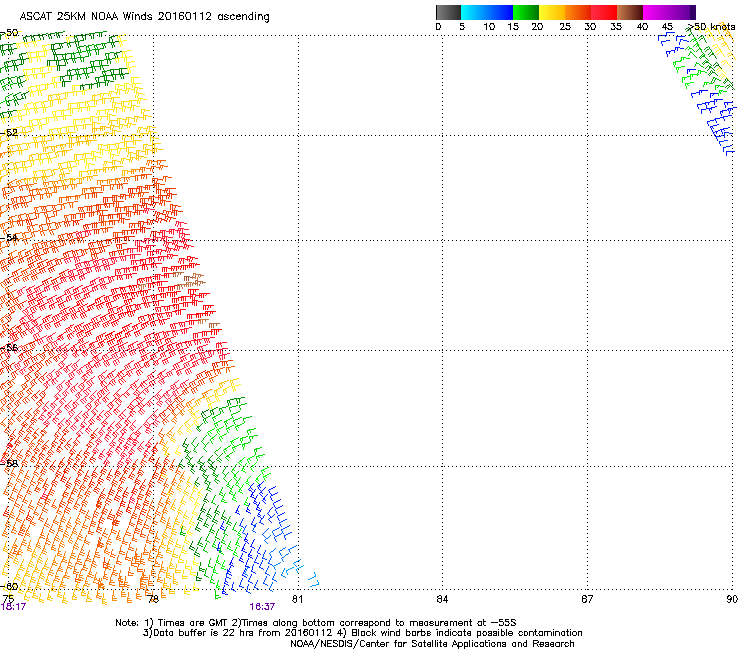Click the red 30-35 knots legend segment

604,12
